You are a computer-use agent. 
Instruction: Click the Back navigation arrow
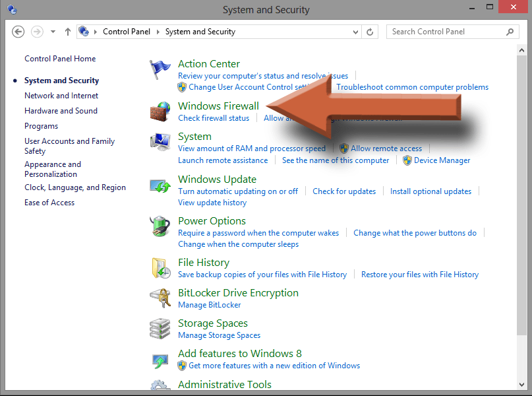click(x=18, y=32)
